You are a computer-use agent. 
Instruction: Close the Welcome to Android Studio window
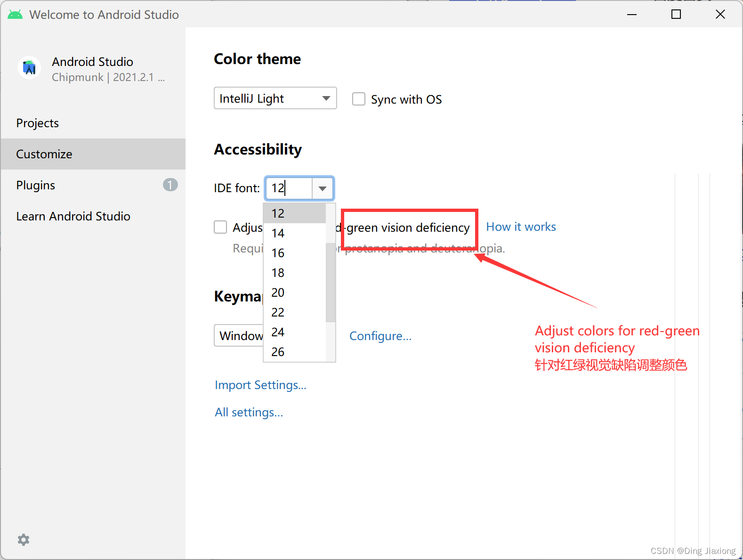tap(720, 15)
